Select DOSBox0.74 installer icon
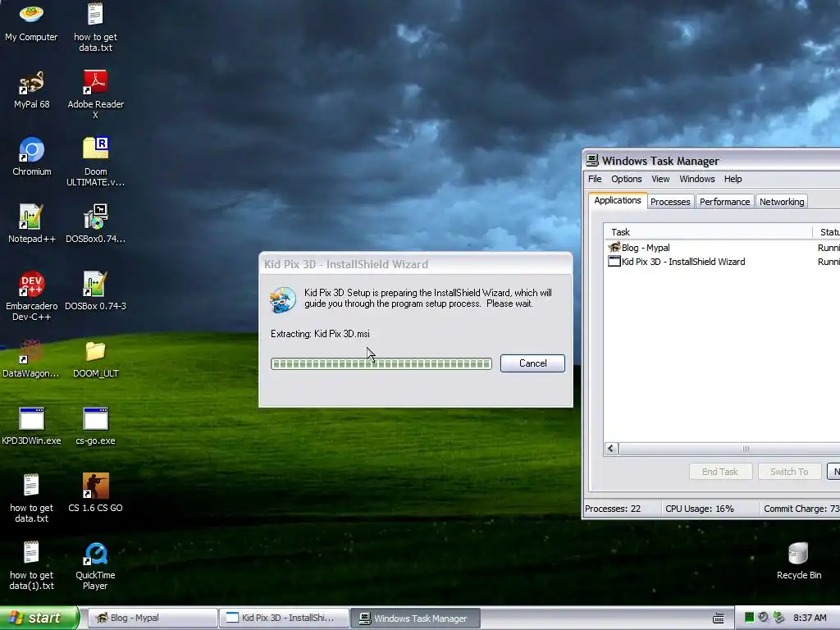840x630 pixels. click(95, 224)
